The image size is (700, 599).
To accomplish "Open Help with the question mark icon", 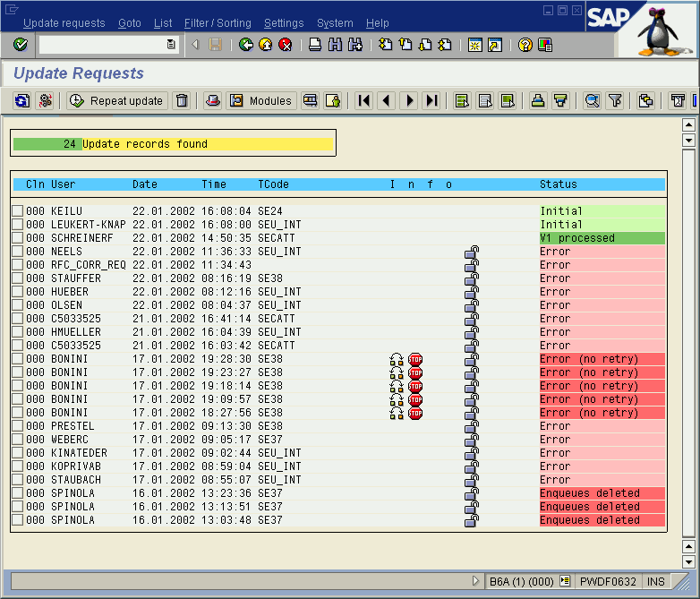I will 525,45.
